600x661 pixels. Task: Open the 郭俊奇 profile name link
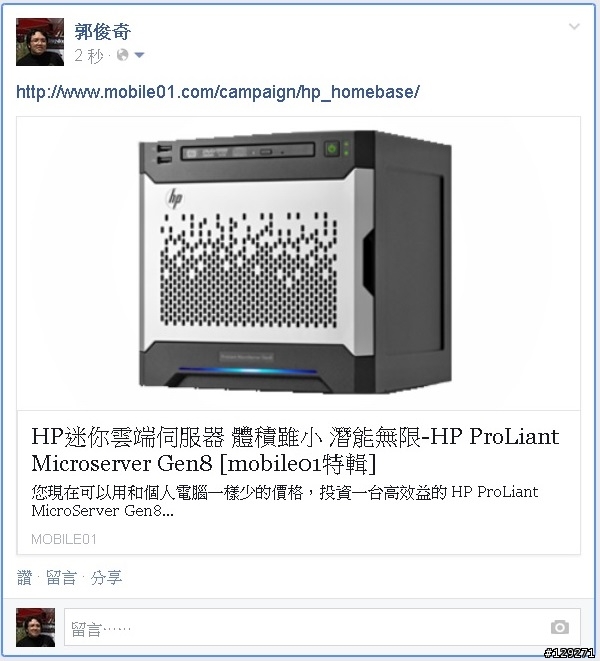[102, 32]
